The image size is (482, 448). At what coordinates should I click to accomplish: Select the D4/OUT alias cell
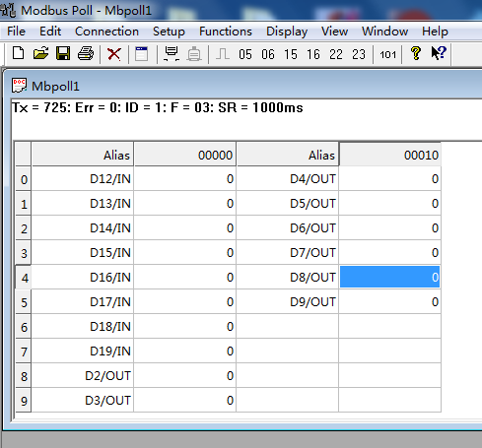point(288,179)
